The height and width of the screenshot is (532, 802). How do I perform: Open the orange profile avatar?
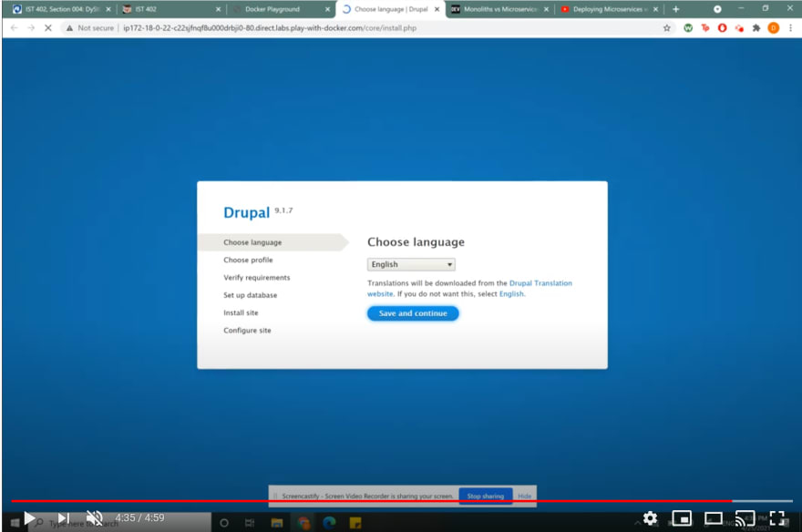pyautogui.click(x=774, y=28)
